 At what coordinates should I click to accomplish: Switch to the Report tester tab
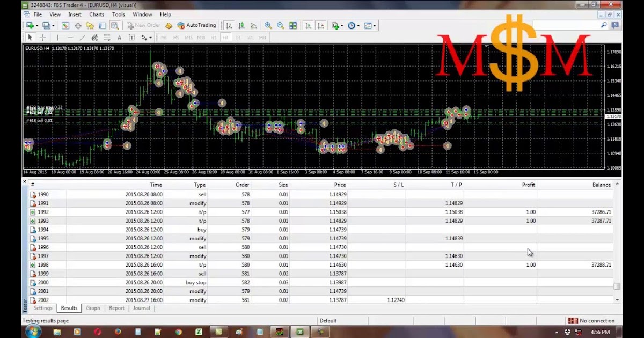click(x=116, y=308)
